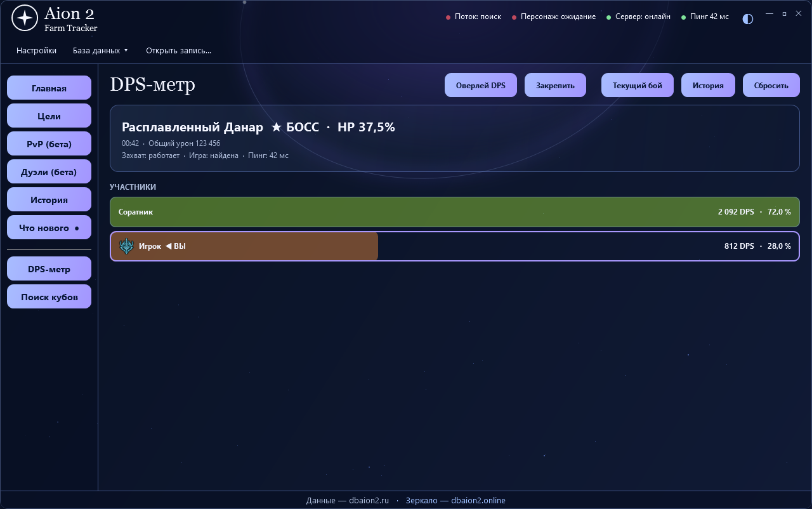The width and height of the screenshot is (812, 509).
Task: Open the Цели section in sidebar
Action: point(49,116)
